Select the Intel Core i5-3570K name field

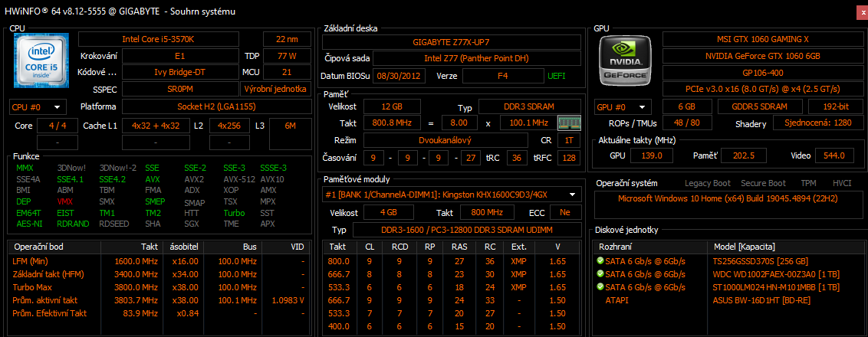pos(159,39)
